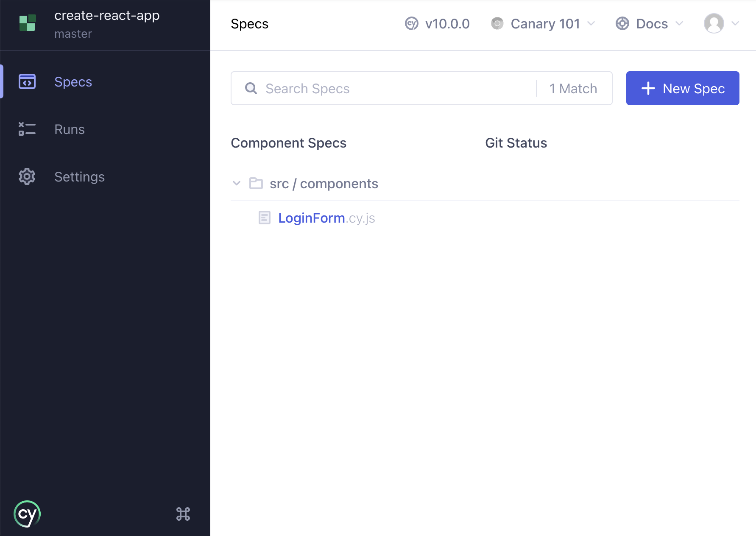The height and width of the screenshot is (536, 756).
Task: Click the Component Specs column header
Action: (x=288, y=143)
